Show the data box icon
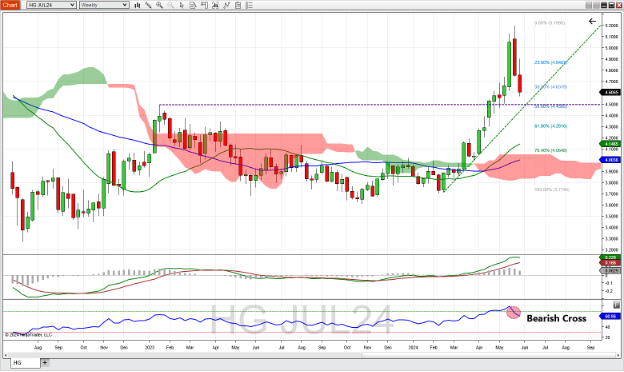This screenshot has width=624, height=372. 238,5
